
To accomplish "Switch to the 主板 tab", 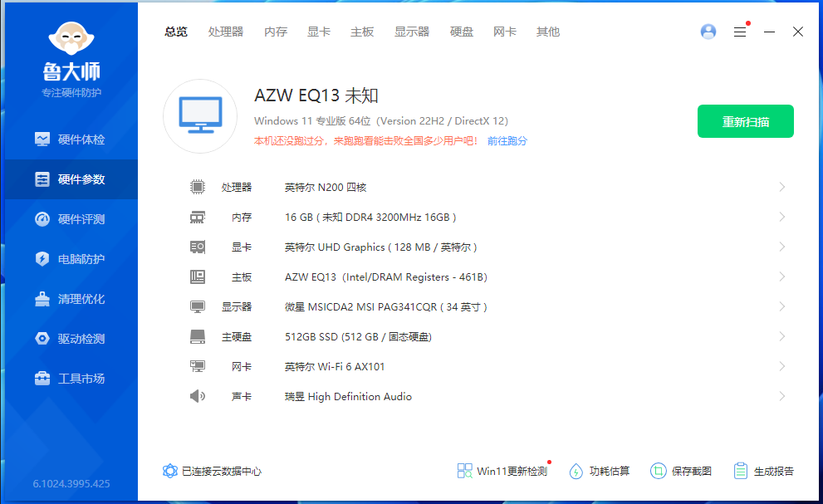I will click(x=362, y=32).
